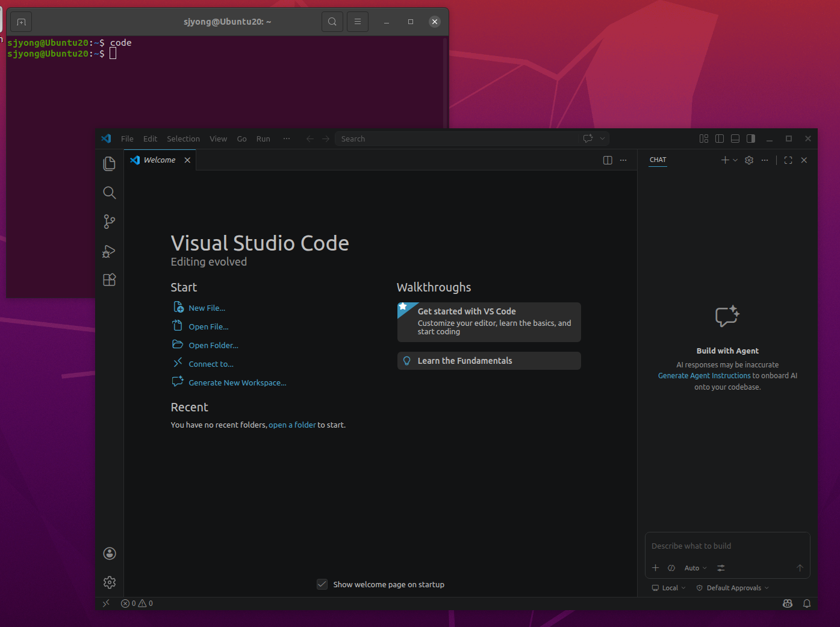Image resolution: width=840 pixels, height=627 pixels.
Task: Click the Customize Layout icon in title bar
Action: pyautogui.click(x=704, y=139)
